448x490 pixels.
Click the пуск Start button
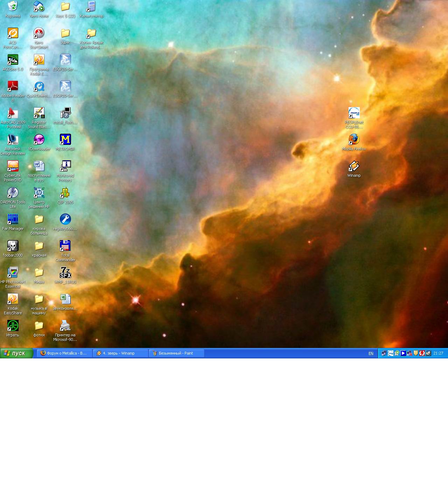(16, 353)
